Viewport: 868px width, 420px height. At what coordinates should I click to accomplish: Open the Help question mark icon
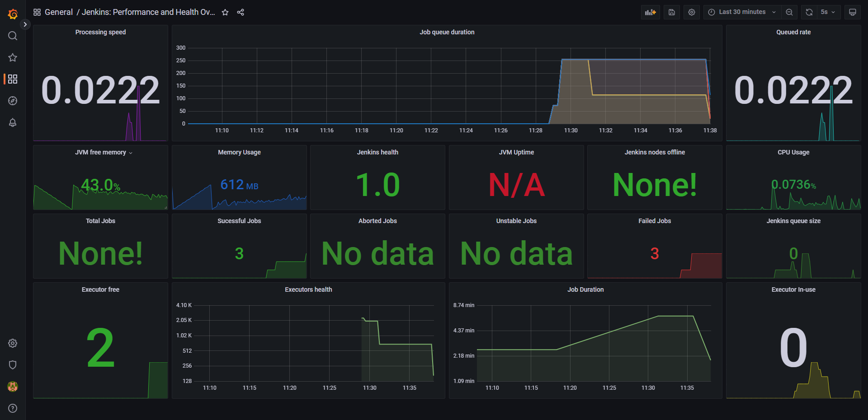click(13, 408)
